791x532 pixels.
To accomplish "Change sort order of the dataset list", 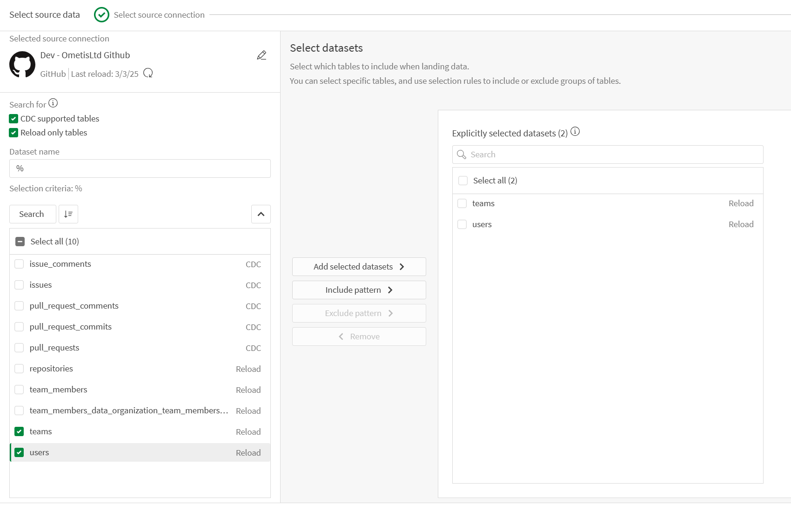I will (x=68, y=214).
